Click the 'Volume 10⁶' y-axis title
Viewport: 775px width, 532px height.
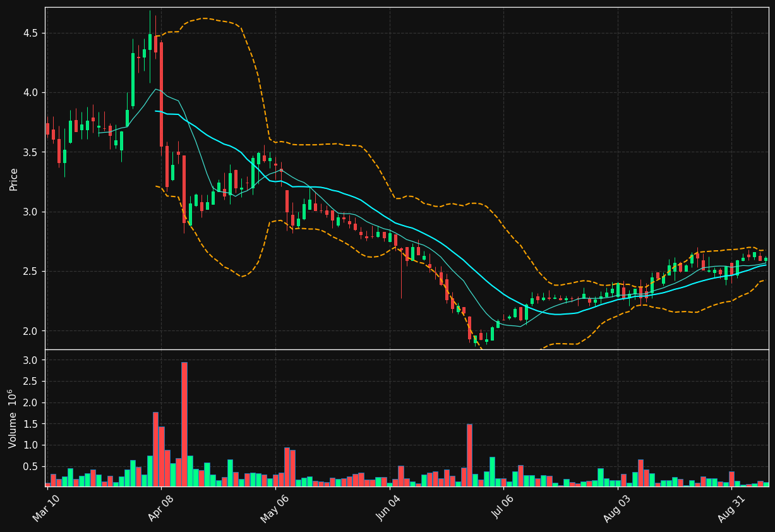[x=13, y=418]
